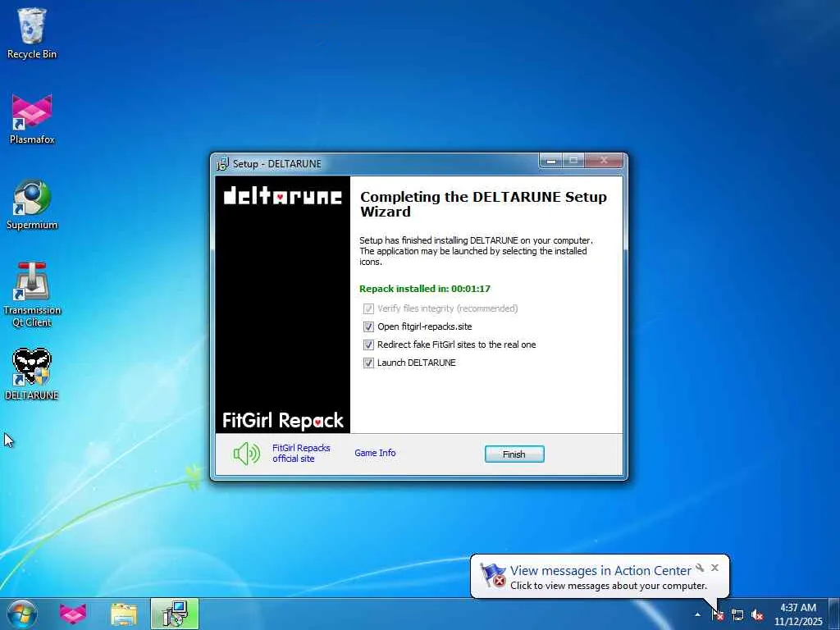Open the Recycle Bin desktop icon

click(32, 33)
